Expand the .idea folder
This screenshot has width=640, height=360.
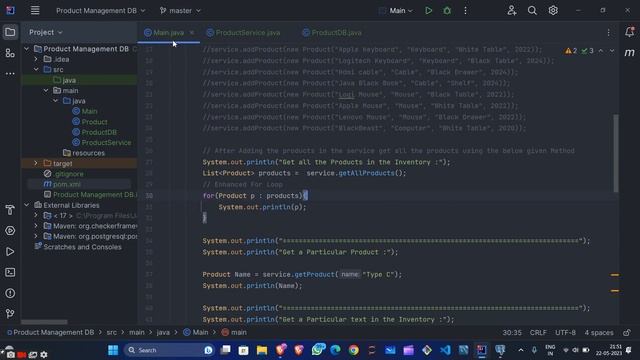pyautogui.click(x=36, y=59)
